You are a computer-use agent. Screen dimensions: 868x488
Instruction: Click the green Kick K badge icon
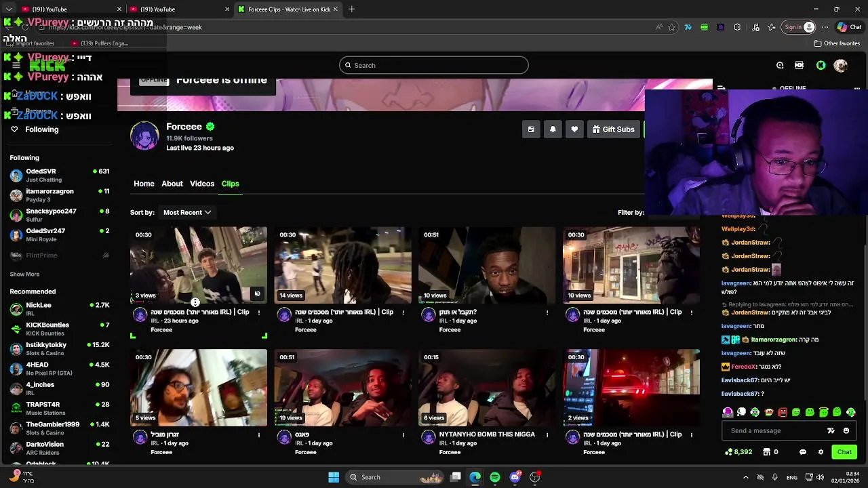click(821, 65)
